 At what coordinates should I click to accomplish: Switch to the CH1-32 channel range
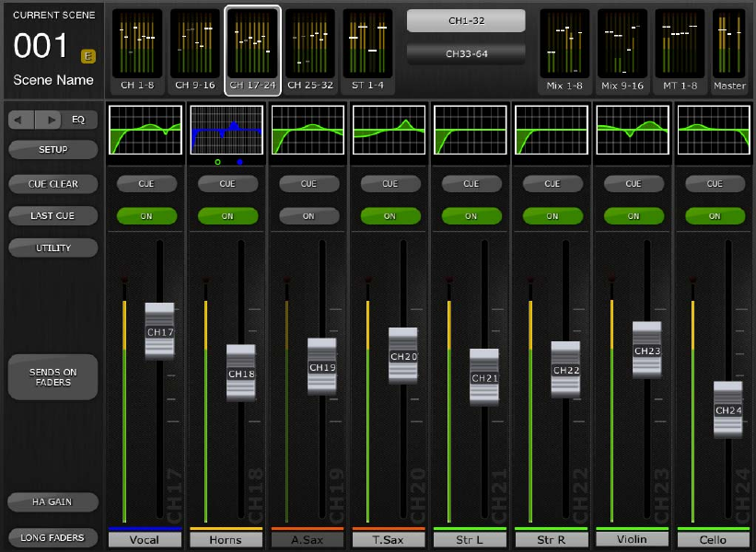tap(466, 21)
